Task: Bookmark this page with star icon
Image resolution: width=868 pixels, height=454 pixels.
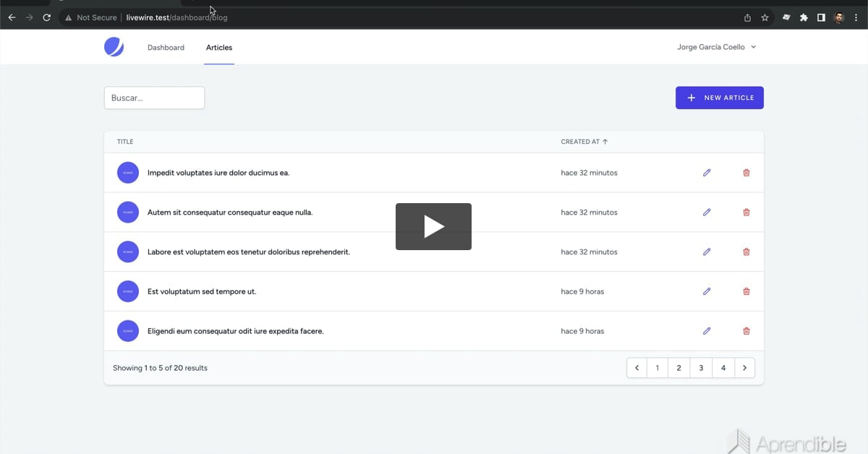Action: pos(765,17)
